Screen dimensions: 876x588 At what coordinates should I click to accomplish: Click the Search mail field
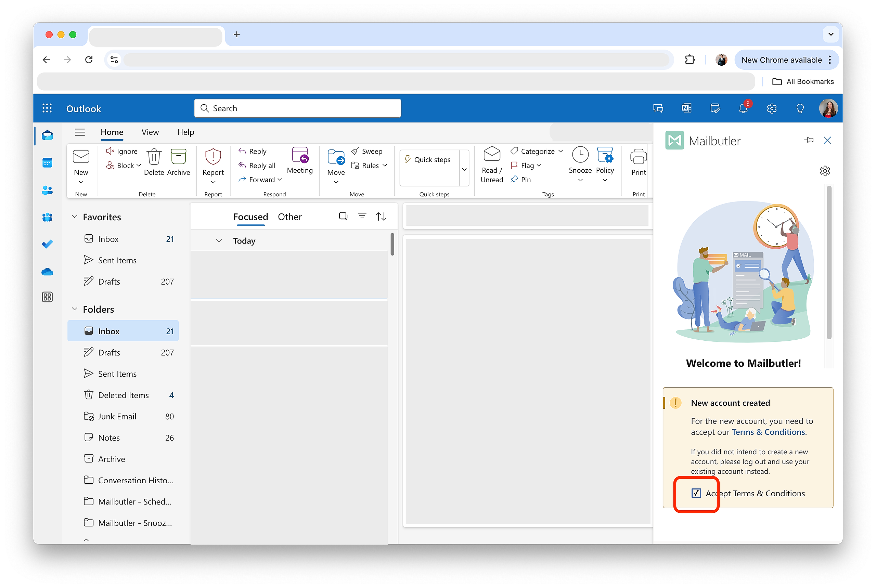click(297, 108)
